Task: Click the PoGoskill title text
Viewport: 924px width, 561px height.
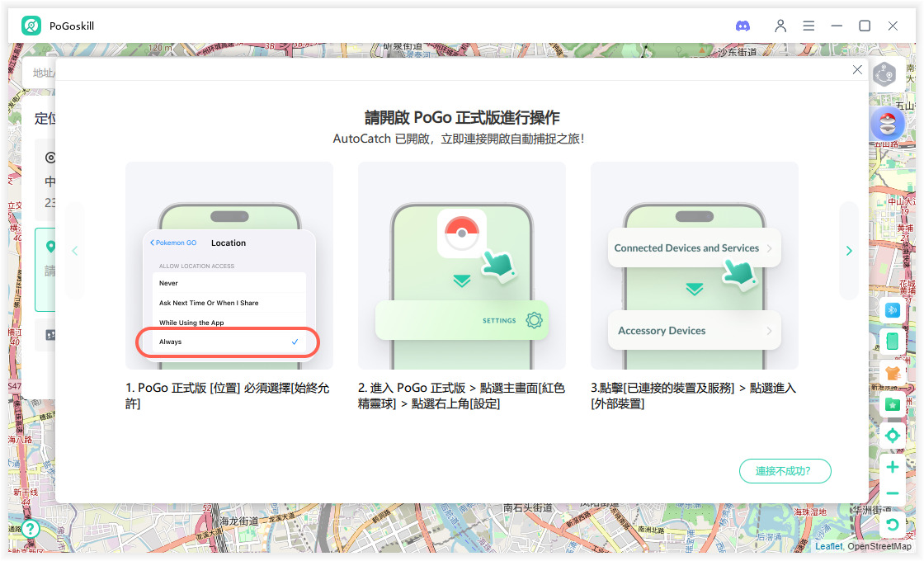Action: [72, 26]
